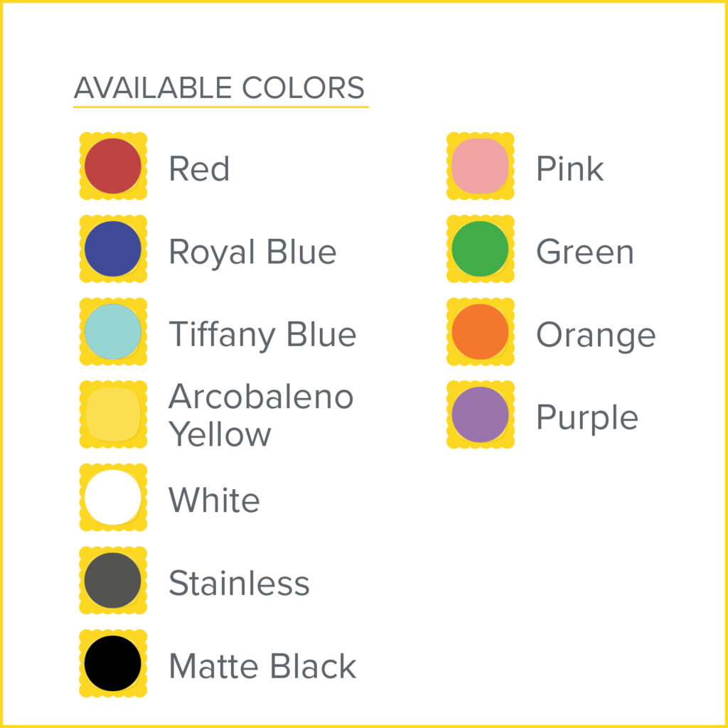Click the "Available Colors" heading
Viewport: 728px width, 728px height.
[x=219, y=88]
